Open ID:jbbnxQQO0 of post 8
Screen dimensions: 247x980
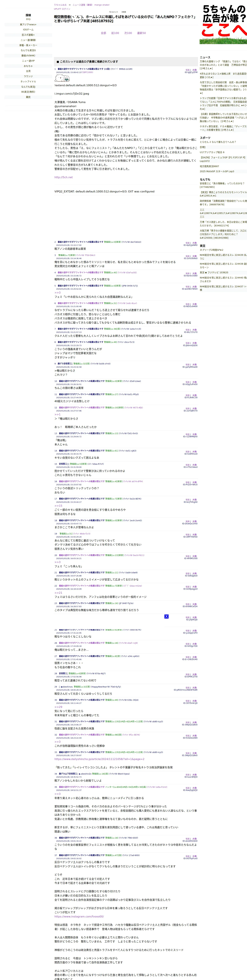tap(190, 345)
